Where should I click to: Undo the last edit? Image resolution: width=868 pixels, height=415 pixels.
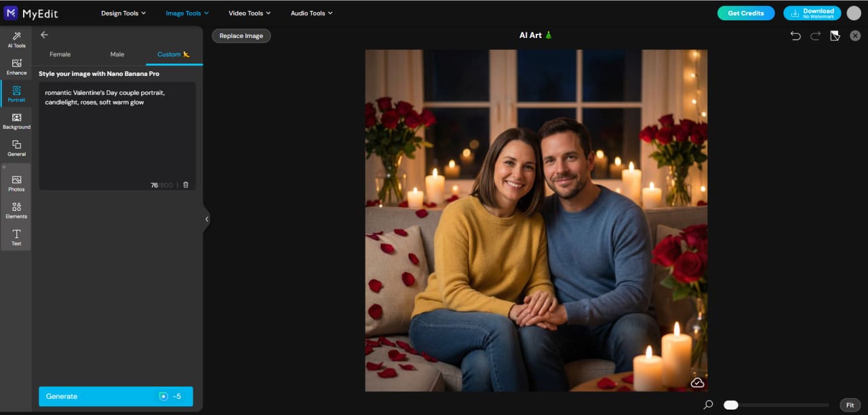(795, 35)
